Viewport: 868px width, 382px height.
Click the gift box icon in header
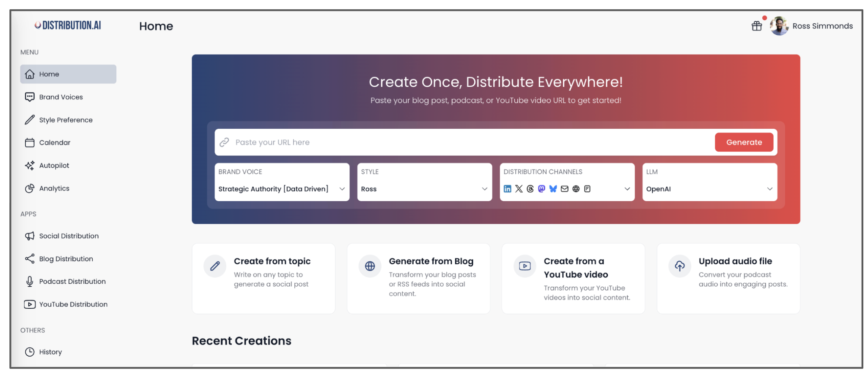(x=756, y=26)
